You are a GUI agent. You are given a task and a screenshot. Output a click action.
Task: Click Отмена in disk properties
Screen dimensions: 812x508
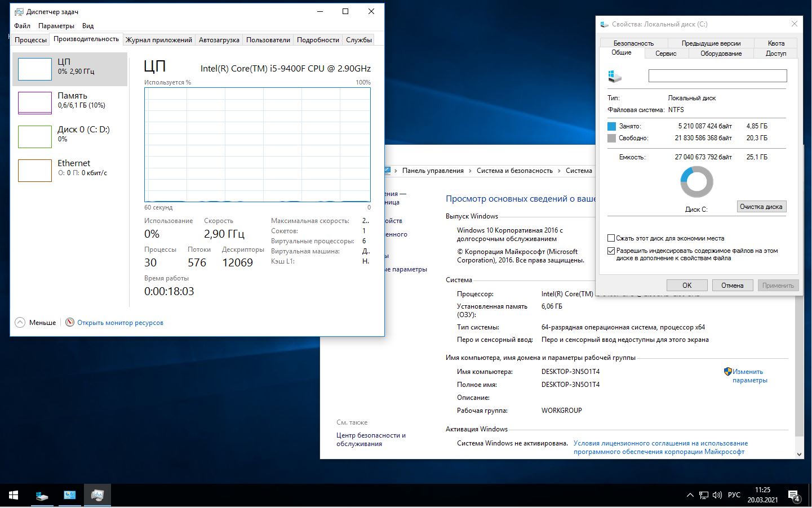pyautogui.click(x=733, y=285)
